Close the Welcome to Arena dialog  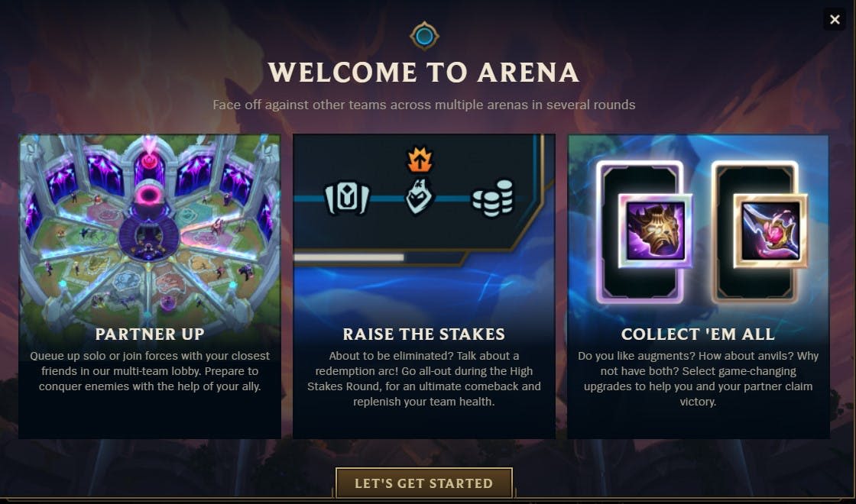point(834,20)
